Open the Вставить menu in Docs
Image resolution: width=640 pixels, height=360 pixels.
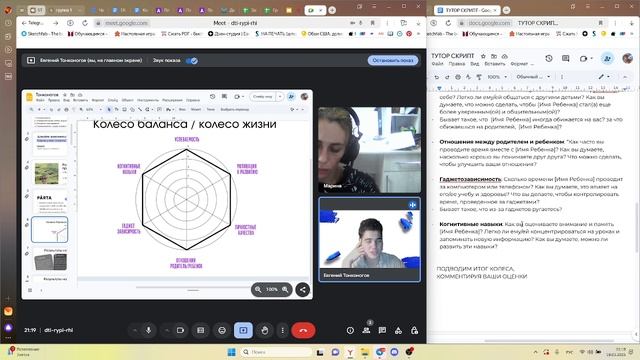point(494,64)
